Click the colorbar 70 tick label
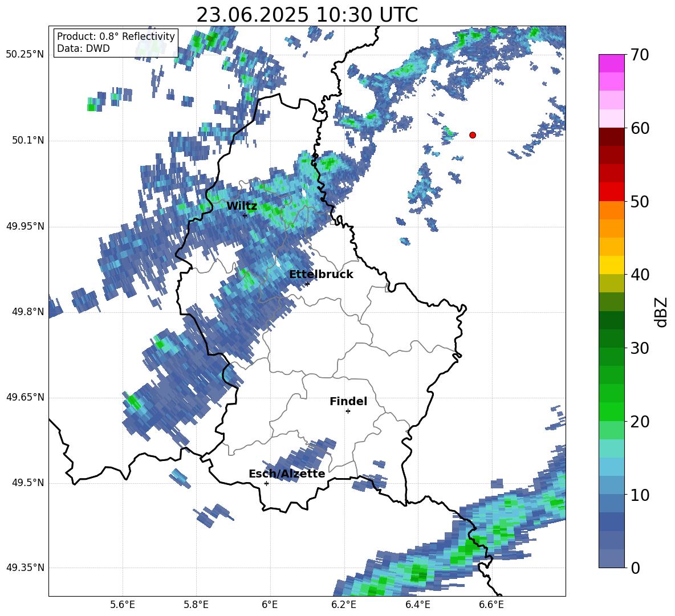675x616 pixels. click(640, 55)
